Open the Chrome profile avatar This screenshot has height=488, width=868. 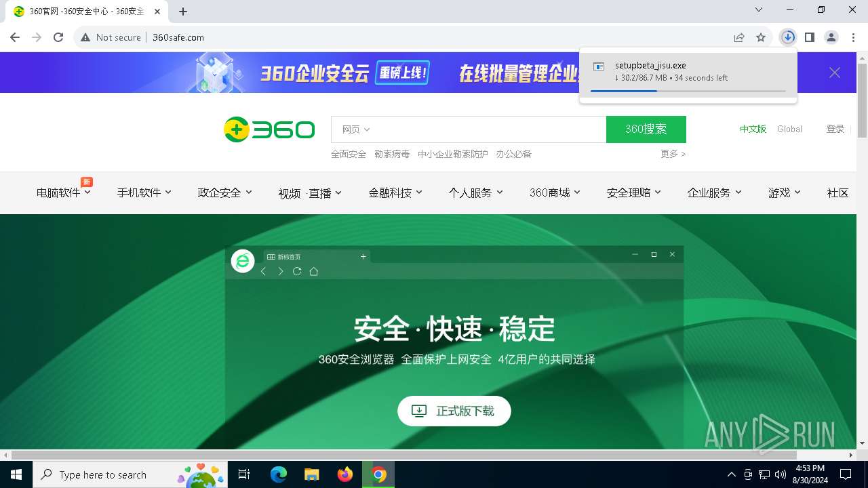click(x=831, y=37)
